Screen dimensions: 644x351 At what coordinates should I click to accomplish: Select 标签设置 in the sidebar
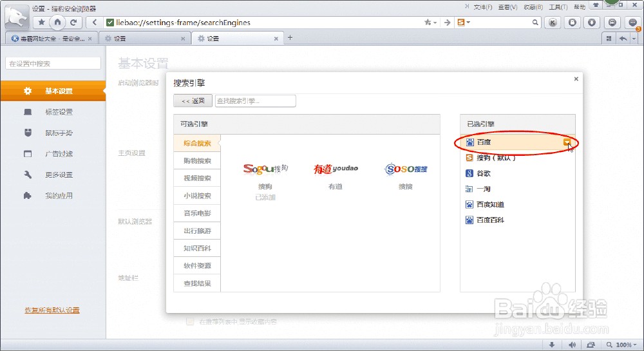point(53,111)
